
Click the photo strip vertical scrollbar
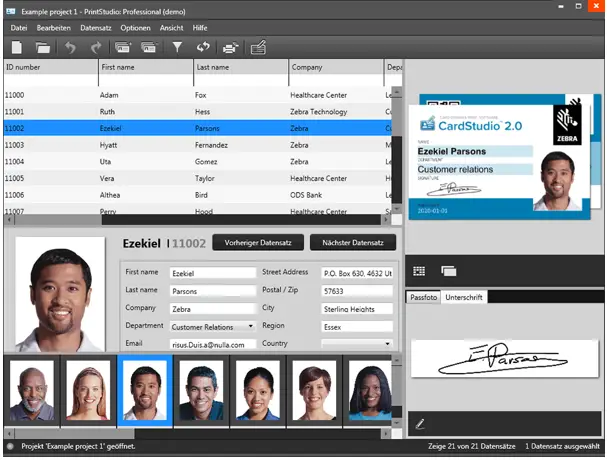tap(397, 391)
